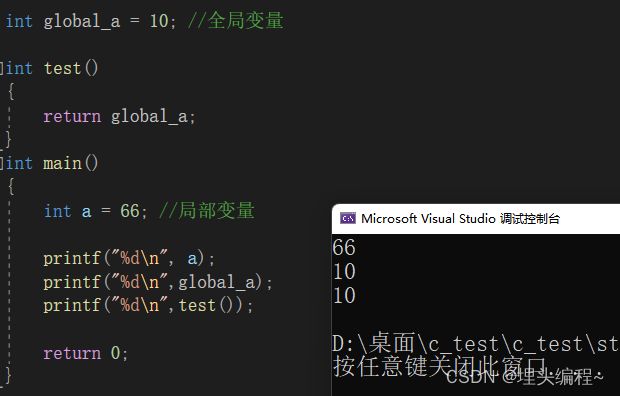Collapse the test() function fold marker

click(2, 68)
